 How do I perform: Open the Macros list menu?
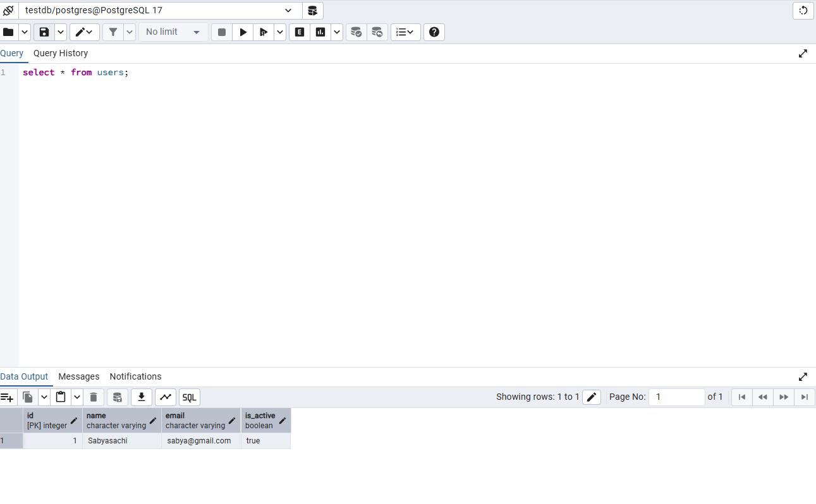[406, 32]
